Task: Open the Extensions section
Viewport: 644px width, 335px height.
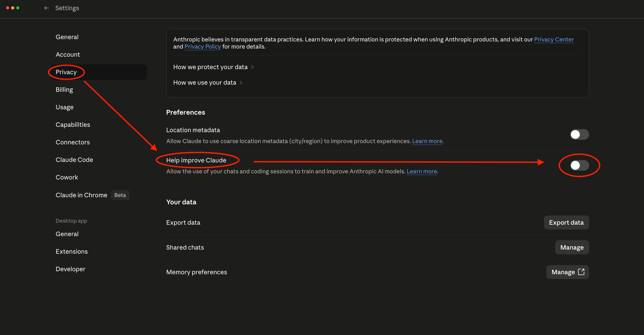Action: (x=72, y=252)
